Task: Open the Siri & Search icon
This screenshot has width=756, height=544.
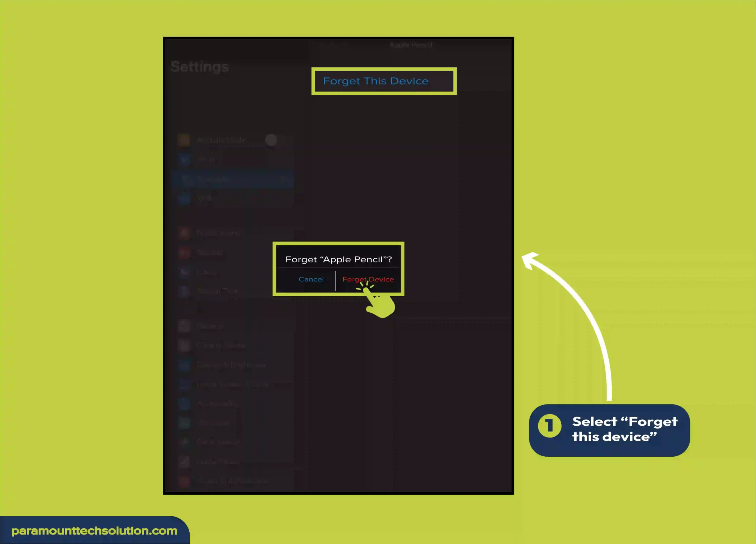Action: (x=184, y=442)
